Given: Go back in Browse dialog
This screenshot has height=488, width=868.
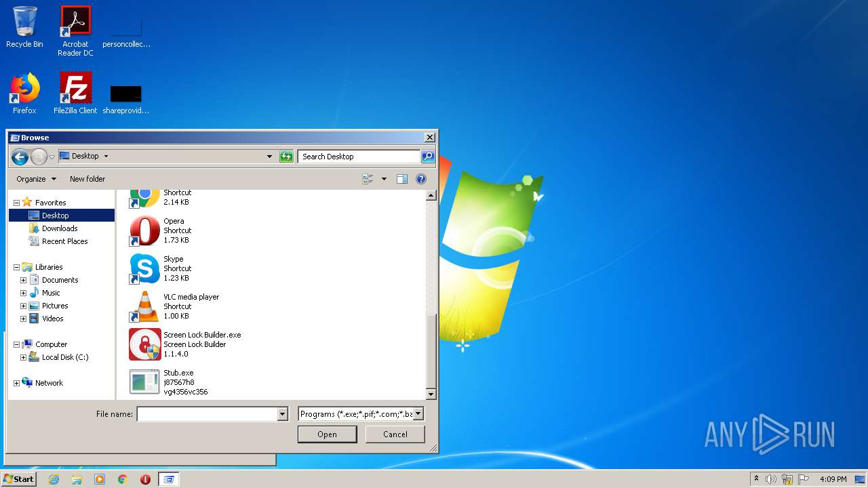Looking at the screenshot, I should point(20,157).
